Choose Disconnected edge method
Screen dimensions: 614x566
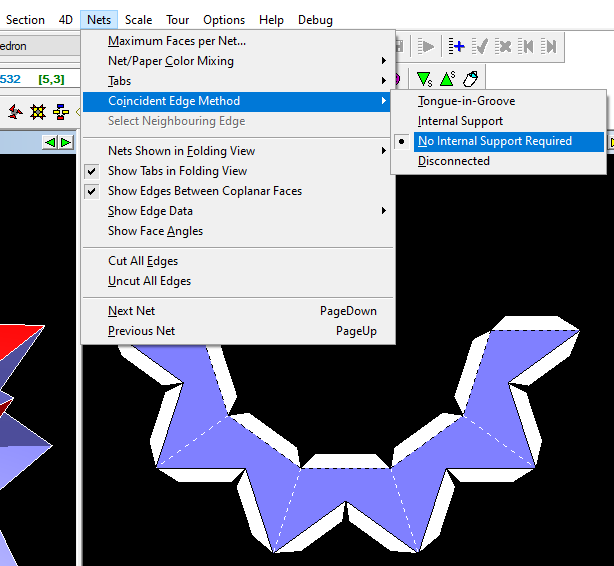[x=498, y=161]
